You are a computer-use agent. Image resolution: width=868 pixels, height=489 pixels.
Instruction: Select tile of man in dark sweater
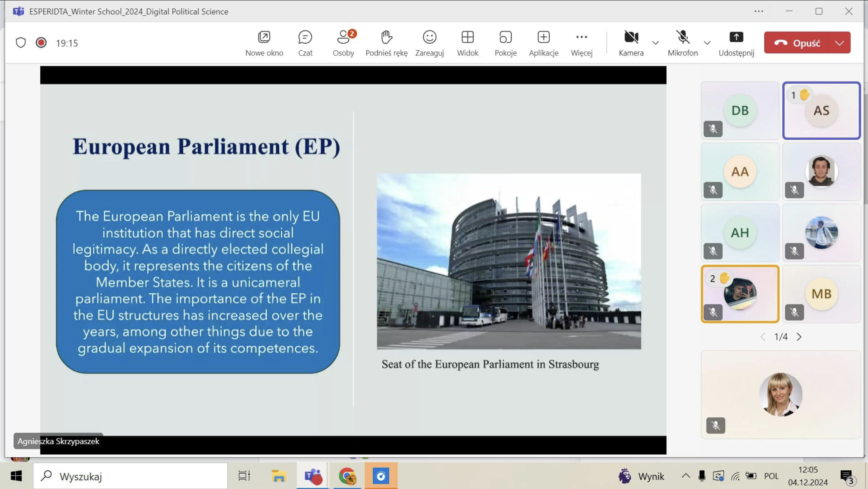821,172
